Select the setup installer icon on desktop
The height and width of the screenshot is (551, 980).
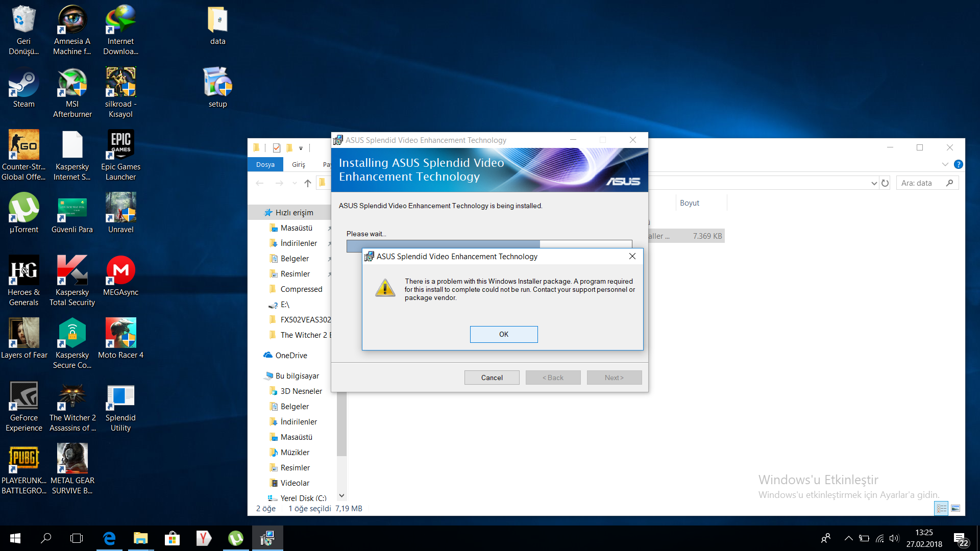[x=217, y=88]
